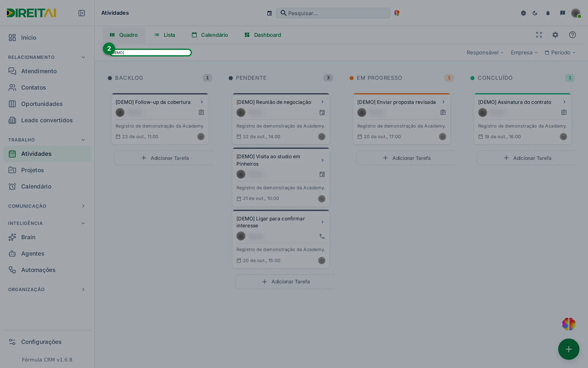
Task: Switch to the Dashboard tab
Action: click(263, 35)
